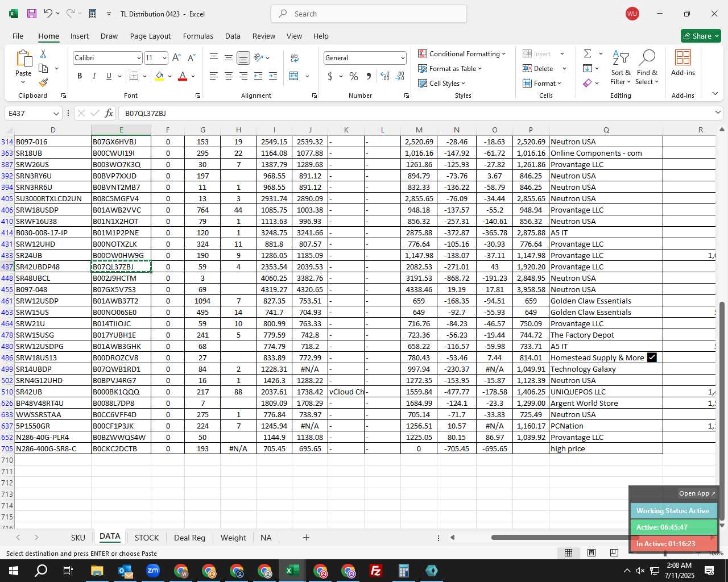
Task: Open the Deal Reg sheet tab
Action: pyautogui.click(x=189, y=537)
